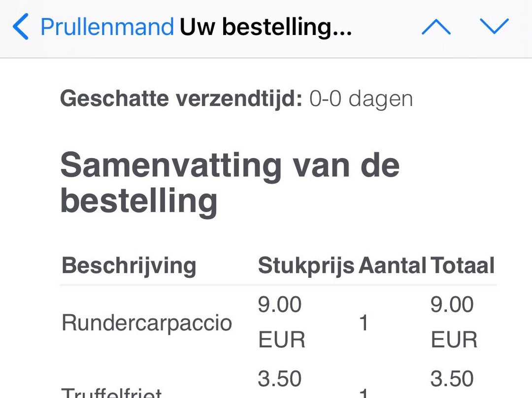
Task: Click Rundercarpaccio's 9.00 EUR unit price
Action: click(x=281, y=322)
